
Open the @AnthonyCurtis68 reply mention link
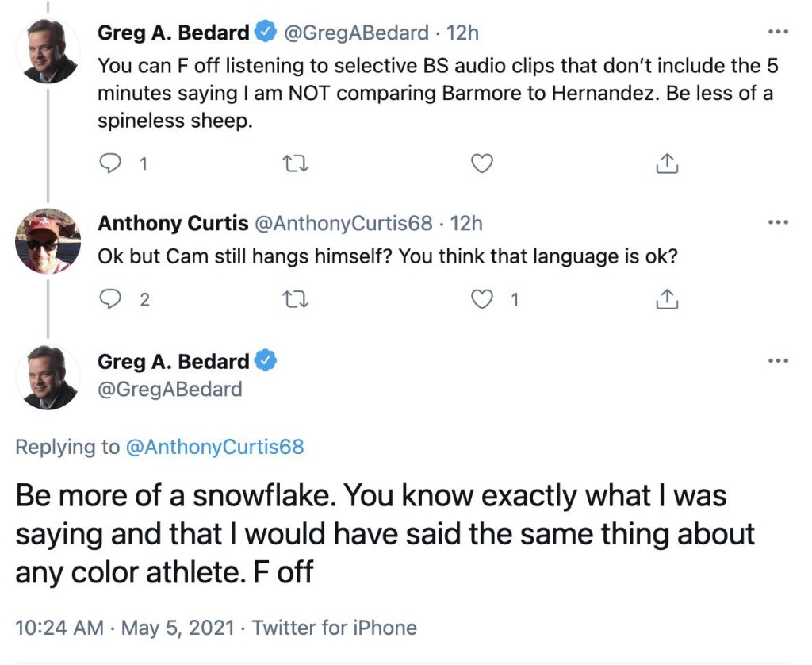click(214, 447)
